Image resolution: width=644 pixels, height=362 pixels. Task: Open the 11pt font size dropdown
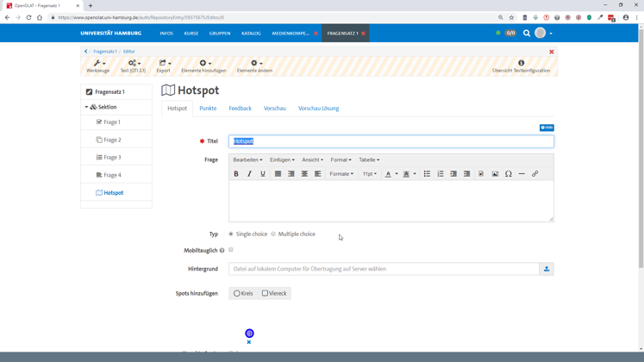pos(369,174)
